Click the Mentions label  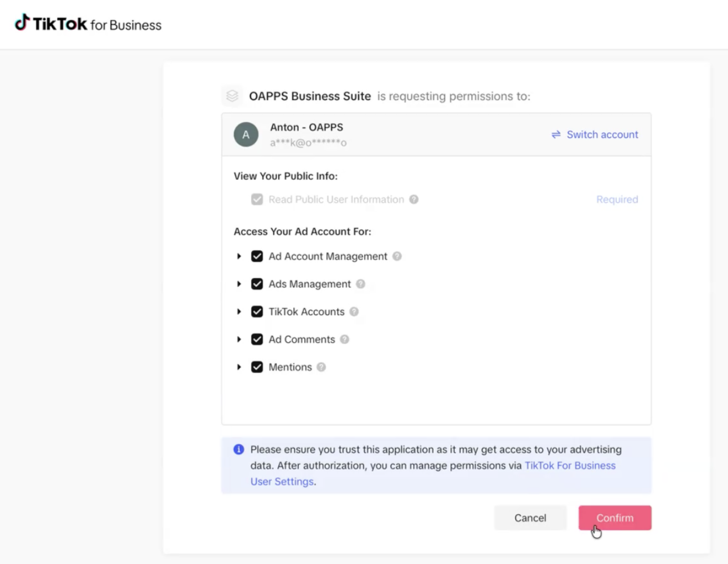point(290,367)
